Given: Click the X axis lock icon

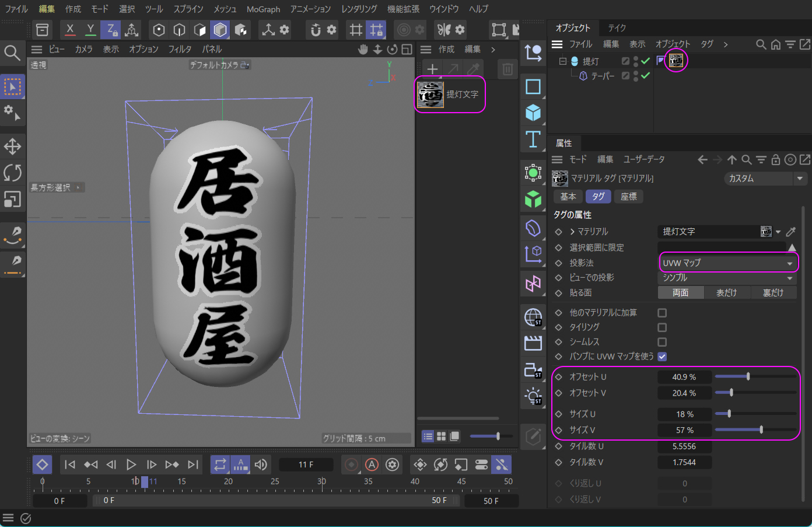Looking at the screenshot, I should pos(70,30).
